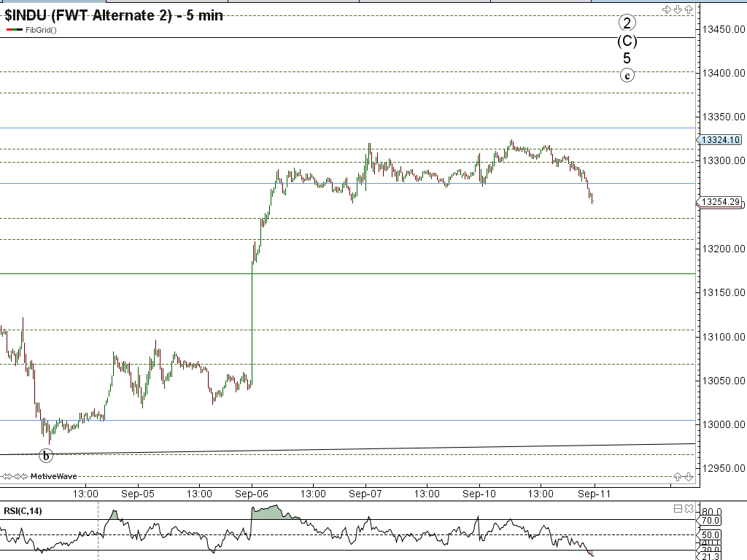Click the circled c wave label
This screenshot has width=747, height=560.
pyautogui.click(x=627, y=74)
